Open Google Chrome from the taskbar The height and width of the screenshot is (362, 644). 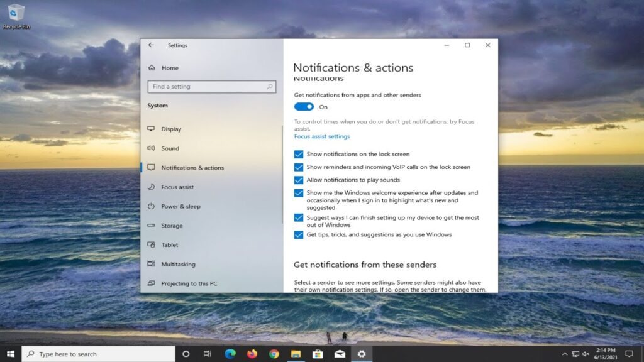click(274, 354)
